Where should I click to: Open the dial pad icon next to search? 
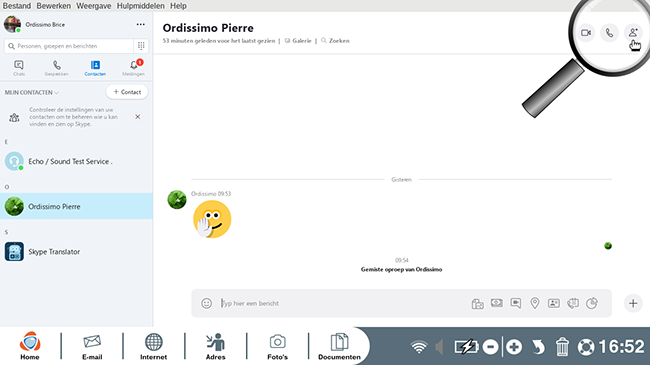tap(141, 46)
